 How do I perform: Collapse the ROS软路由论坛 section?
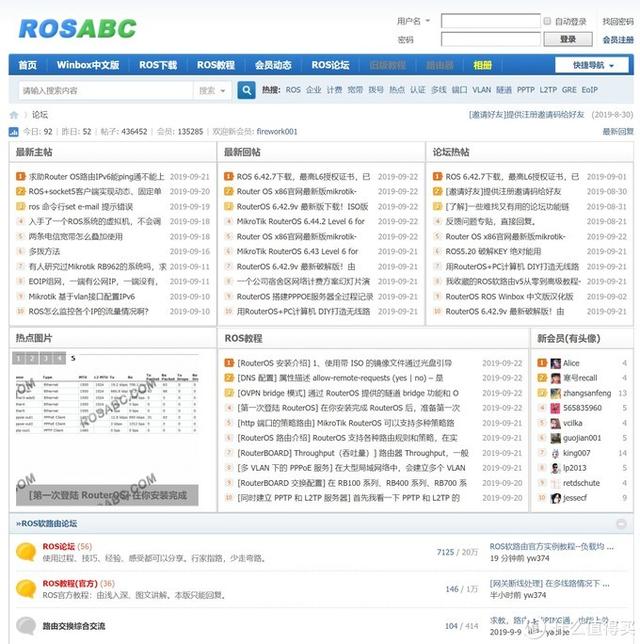[621, 524]
